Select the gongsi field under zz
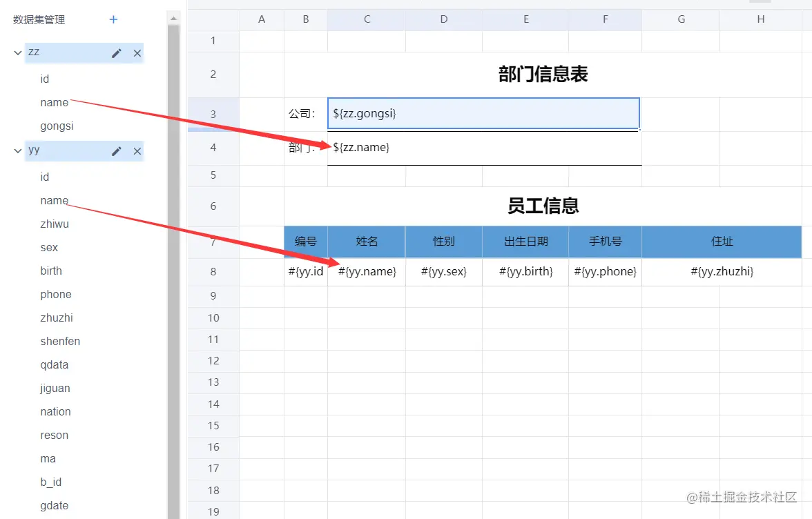Screen dimensions: 812x519 pos(57,126)
